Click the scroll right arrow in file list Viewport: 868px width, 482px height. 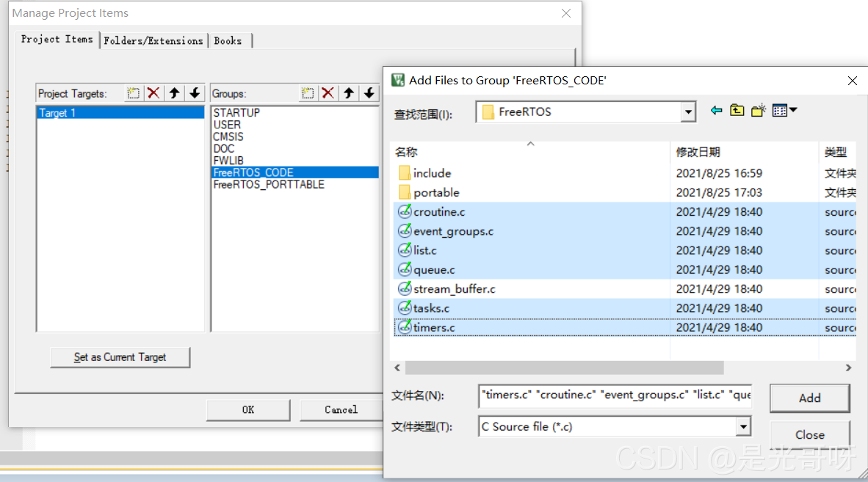[848, 368]
